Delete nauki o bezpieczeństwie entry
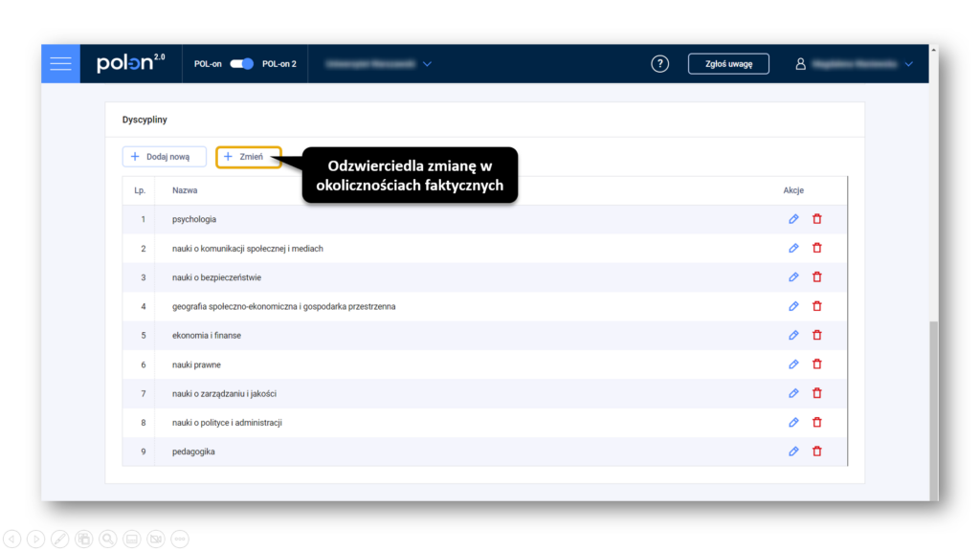This screenshot has width=980, height=551. coord(817,277)
